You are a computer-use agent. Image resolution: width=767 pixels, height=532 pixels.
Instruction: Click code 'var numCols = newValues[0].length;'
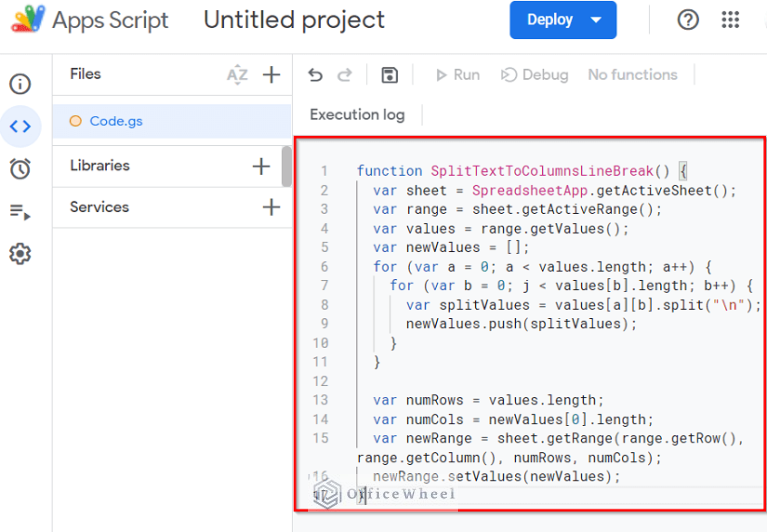click(513, 420)
